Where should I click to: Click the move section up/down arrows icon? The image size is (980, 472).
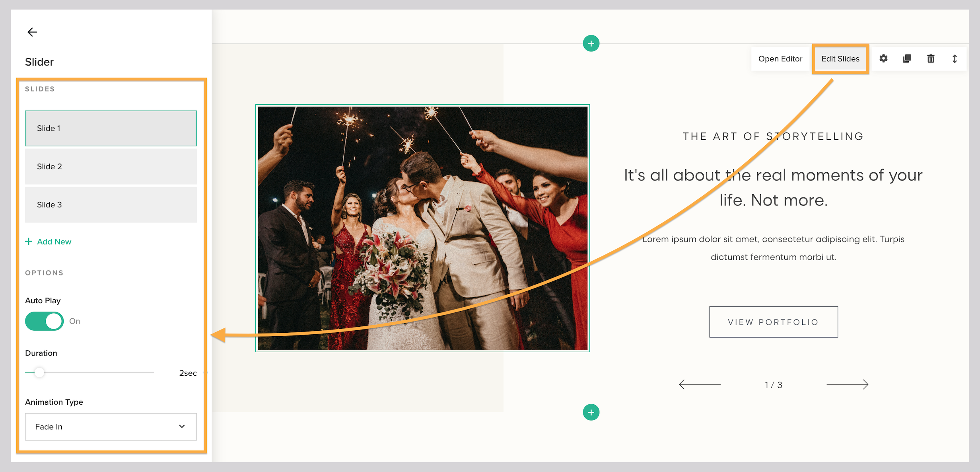[955, 59]
